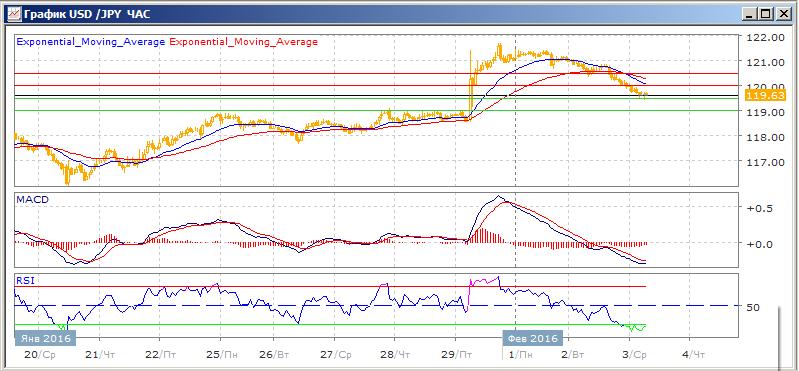Select the blue Exponential_Moving_Average legend label
Image resolution: width=799 pixels, height=371 pixels.
pyautogui.click(x=91, y=42)
